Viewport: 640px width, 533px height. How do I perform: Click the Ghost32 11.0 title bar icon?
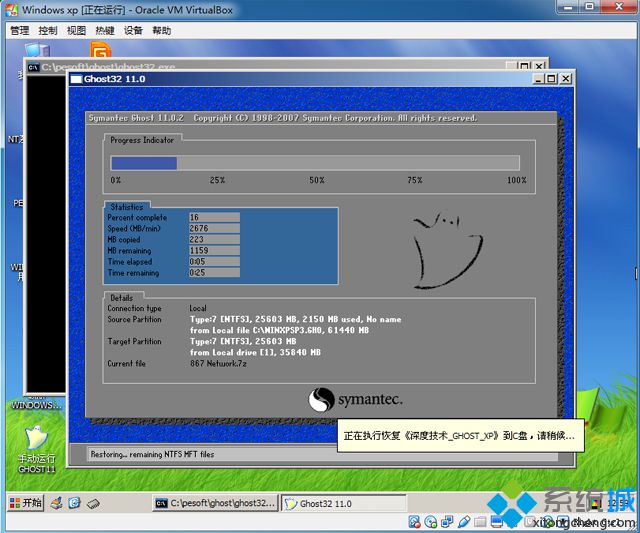point(76,78)
